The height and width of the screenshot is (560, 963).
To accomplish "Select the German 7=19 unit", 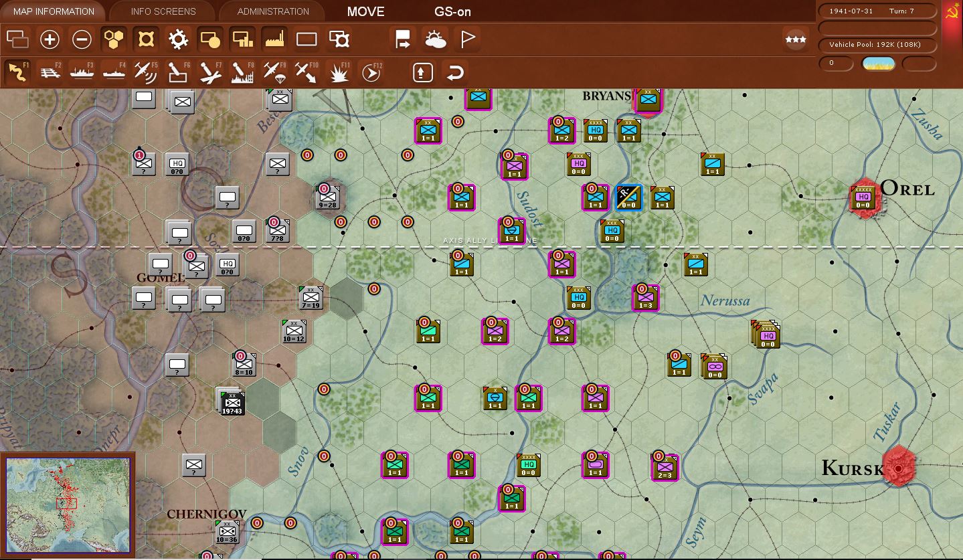I will (x=311, y=298).
